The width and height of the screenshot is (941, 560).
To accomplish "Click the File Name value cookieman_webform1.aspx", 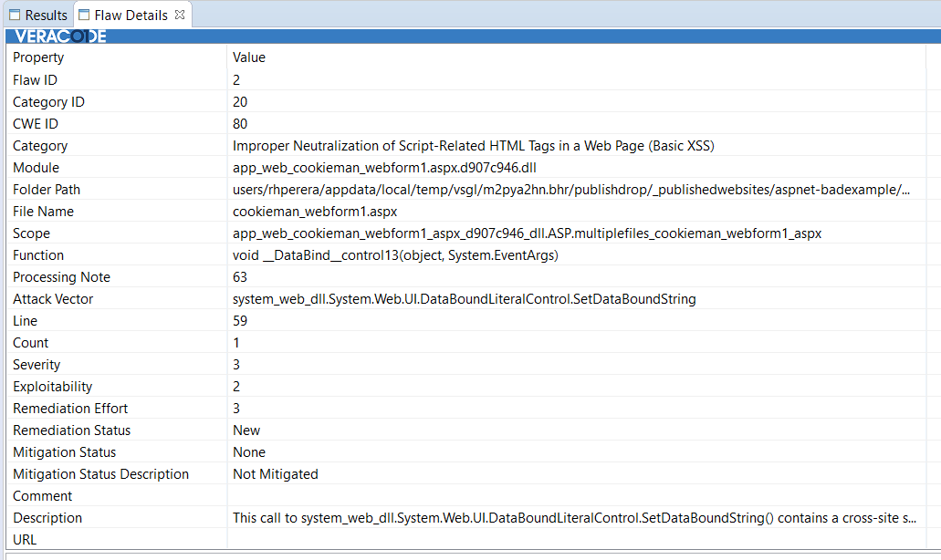I will (x=315, y=212).
